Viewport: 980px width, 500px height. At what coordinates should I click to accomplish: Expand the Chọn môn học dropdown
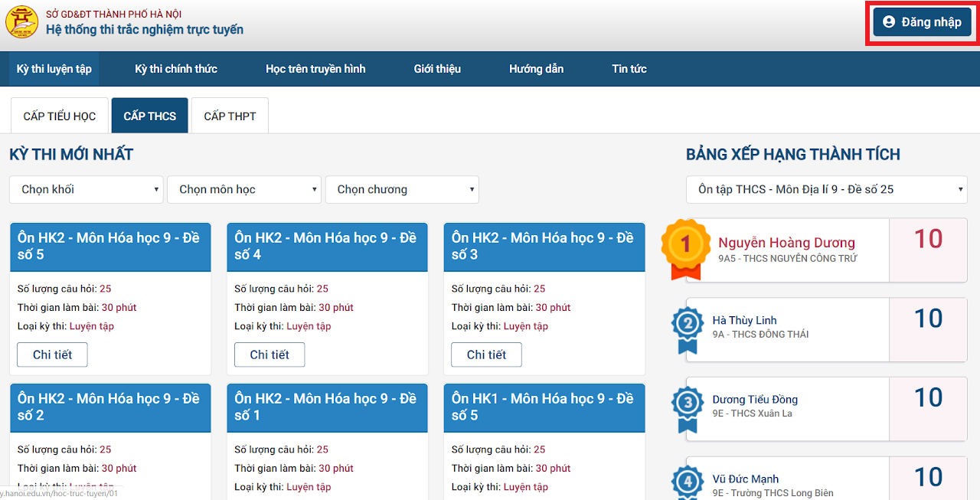coord(244,189)
